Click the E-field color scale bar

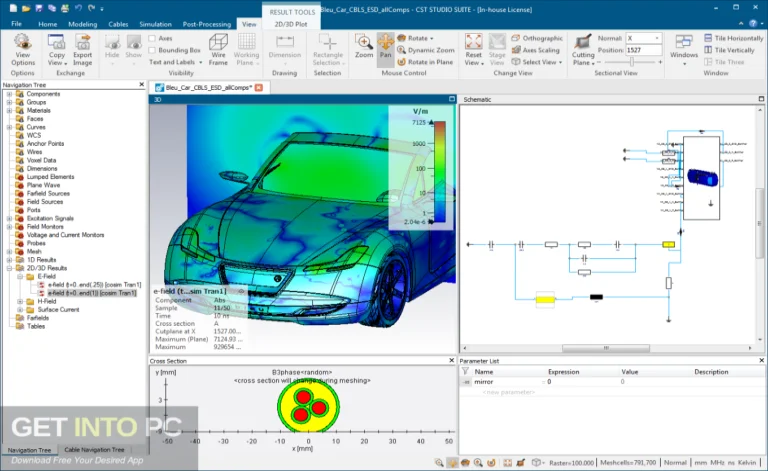click(x=439, y=171)
